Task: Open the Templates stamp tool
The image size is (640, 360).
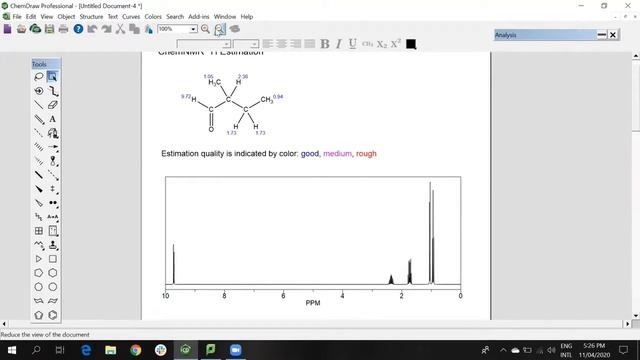Action: point(53,245)
